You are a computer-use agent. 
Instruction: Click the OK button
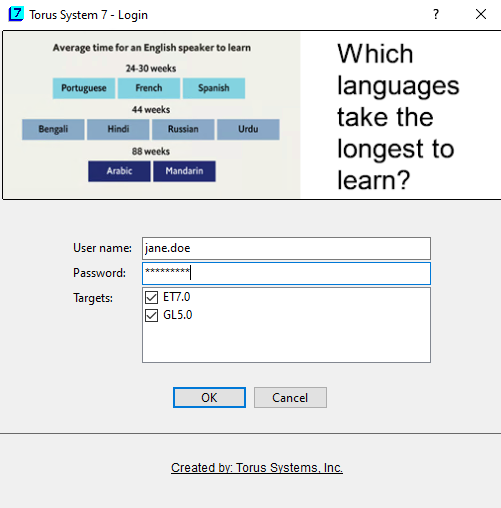coord(209,397)
